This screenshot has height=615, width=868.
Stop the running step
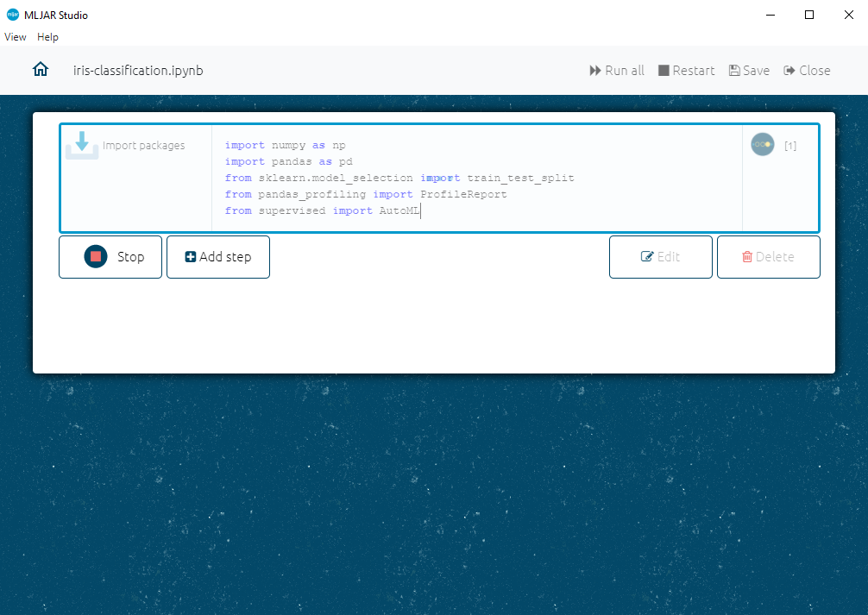pos(110,257)
